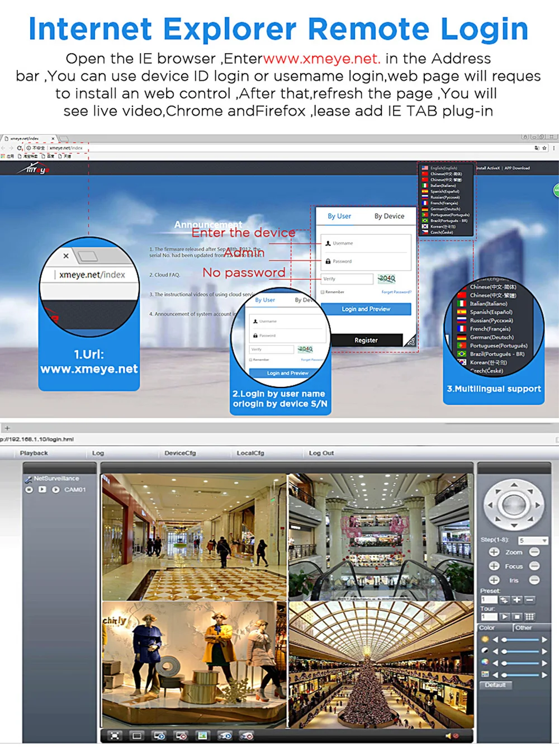The image size is (559, 756).
Task: Stop the tour with stop button
Action: [x=517, y=616]
